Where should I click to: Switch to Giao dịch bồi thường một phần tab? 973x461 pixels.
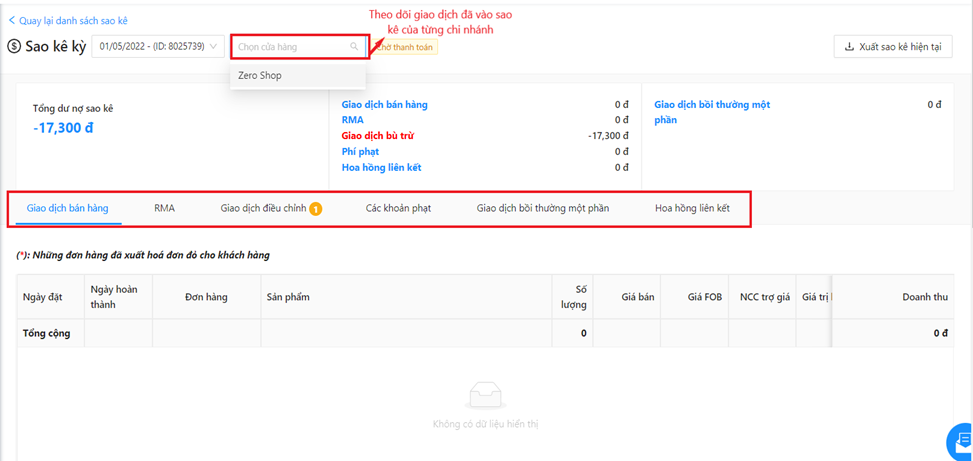point(542,208)
